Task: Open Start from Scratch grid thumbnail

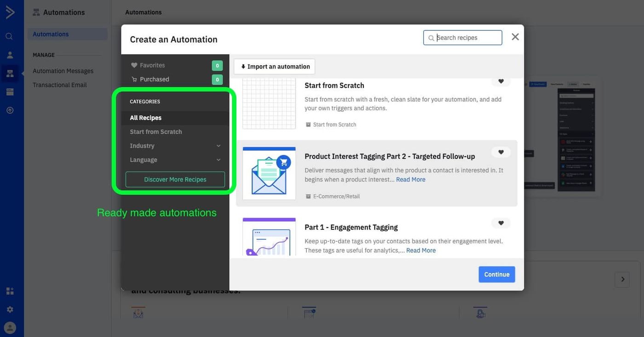Action: coord(269,103)
